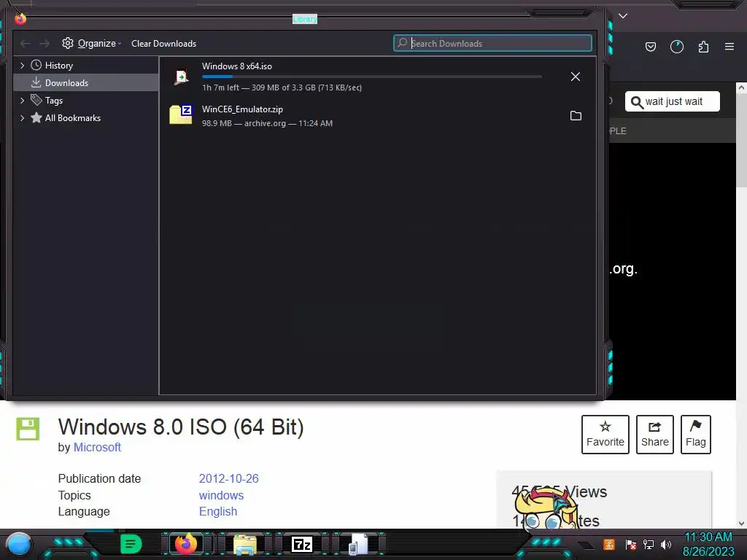Image resolution: width=747 pixels, height=560 pixels.
Task: Click the scrollbar down arrow
Action: (741, 524)
